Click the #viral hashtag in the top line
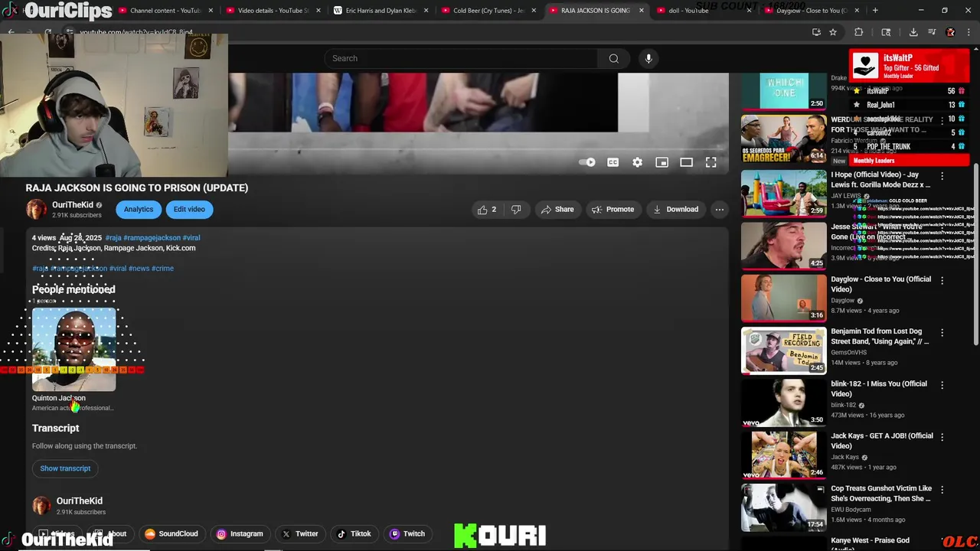The width and height of the screenshot is (980, 551). [191, 238]
